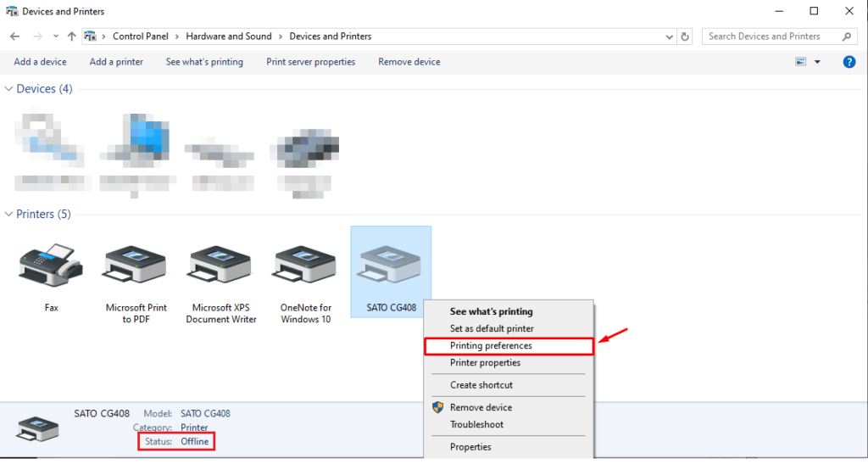Click the Category Printer value
Screen dimensions: 868x464
click(x=194, y=428)
